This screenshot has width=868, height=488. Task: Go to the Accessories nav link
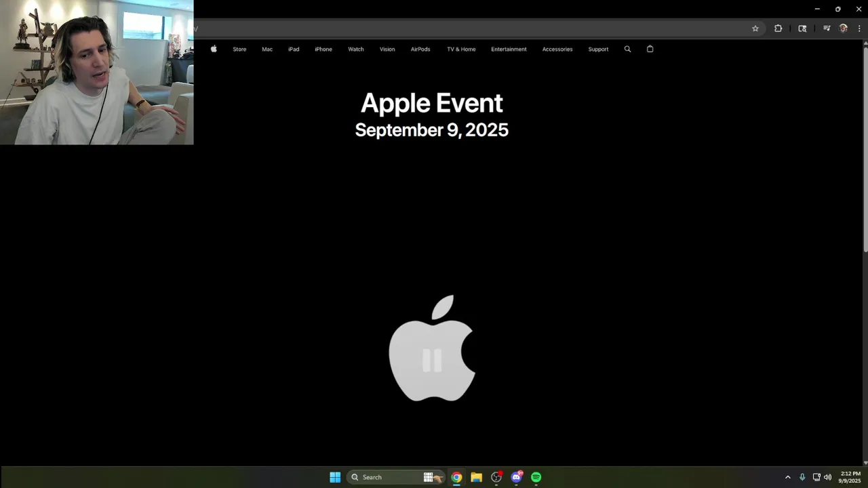557,49
